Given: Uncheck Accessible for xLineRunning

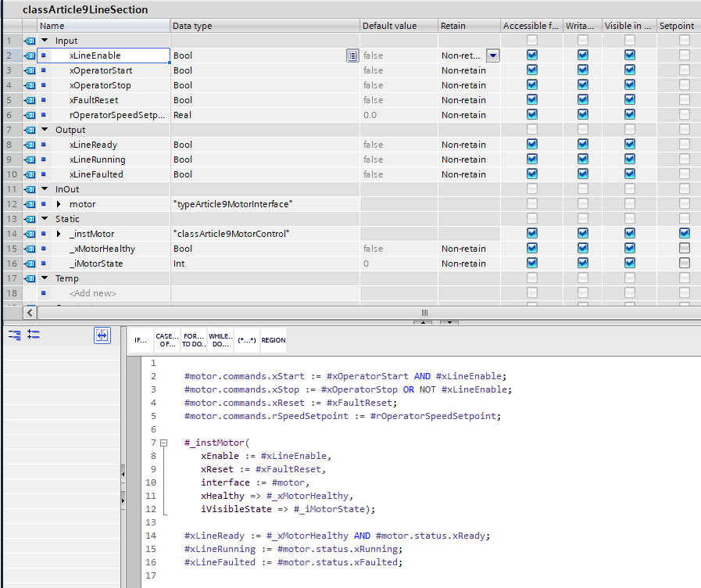Looking at the screenshot, I should [532, 160].
